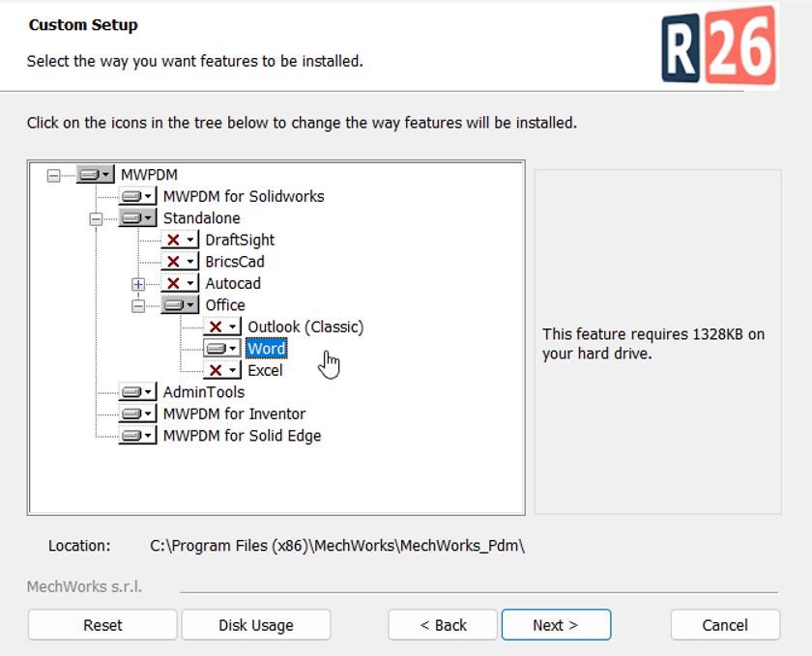Select the Autocad feature label
Image resolution: width=812 pixels, height=656 pixels.
pos(233,283)
